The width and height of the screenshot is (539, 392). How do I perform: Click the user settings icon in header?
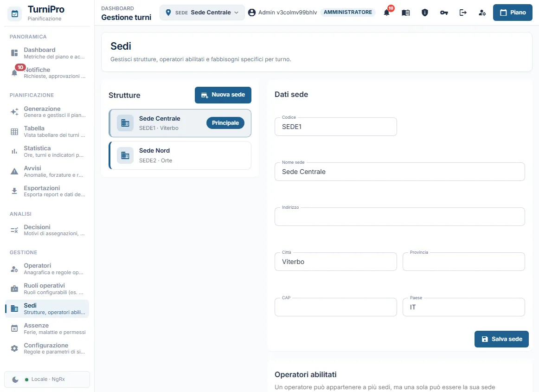482,13
